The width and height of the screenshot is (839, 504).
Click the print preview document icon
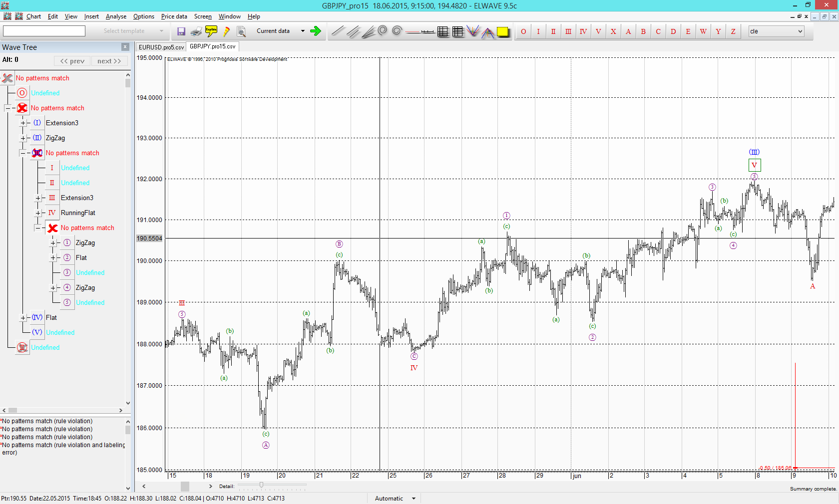tap(241, 31)
